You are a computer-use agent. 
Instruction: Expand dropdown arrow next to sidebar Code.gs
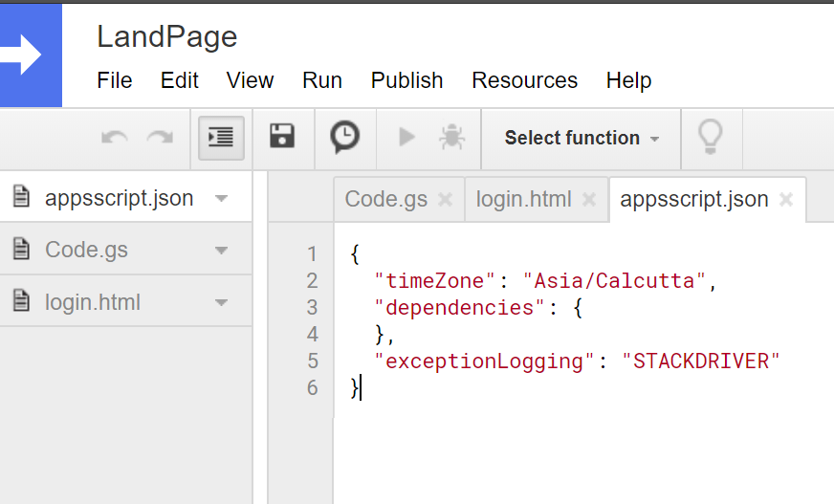pyautogui.click(x=221, y=251)
